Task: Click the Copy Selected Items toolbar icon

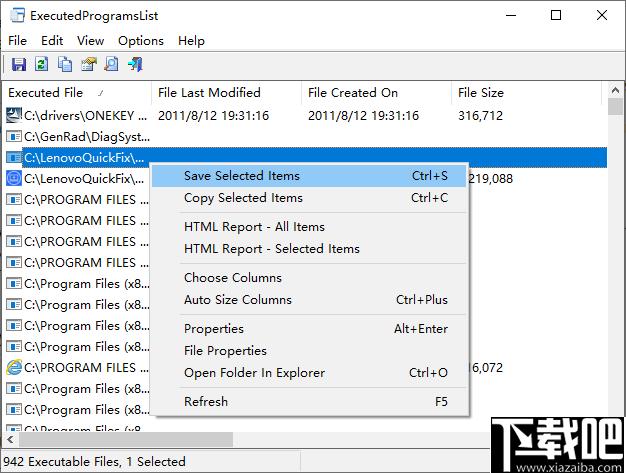Action: [65, 64]
